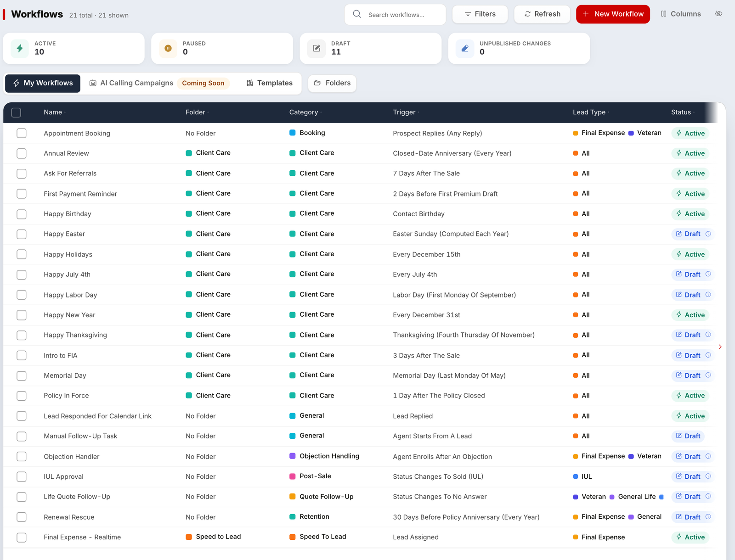The width and height of the screenshot is (735, 560).
Task: Click Active status badge for Appointment Booking
Action: [x=690, y=133]
